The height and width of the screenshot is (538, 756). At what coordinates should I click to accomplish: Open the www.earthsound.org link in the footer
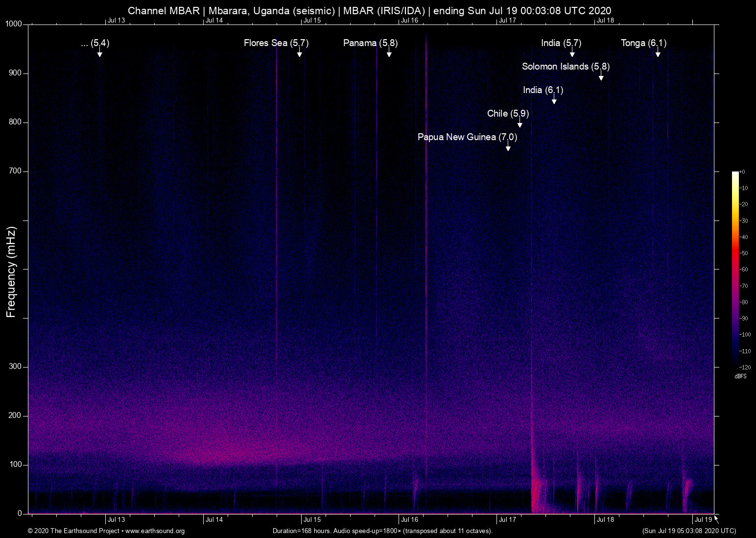pyautogui.click(x=155, y=531)
